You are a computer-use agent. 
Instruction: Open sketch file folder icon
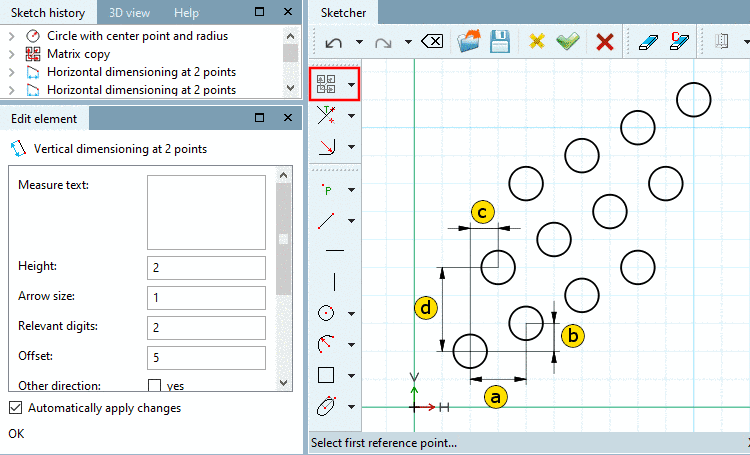coord(469,41)
